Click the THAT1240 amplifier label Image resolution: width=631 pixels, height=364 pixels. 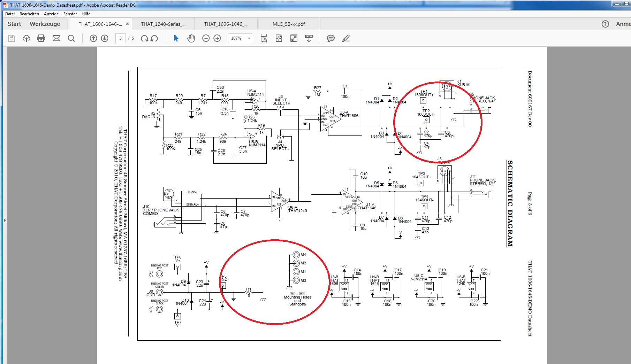click(297, 211)
